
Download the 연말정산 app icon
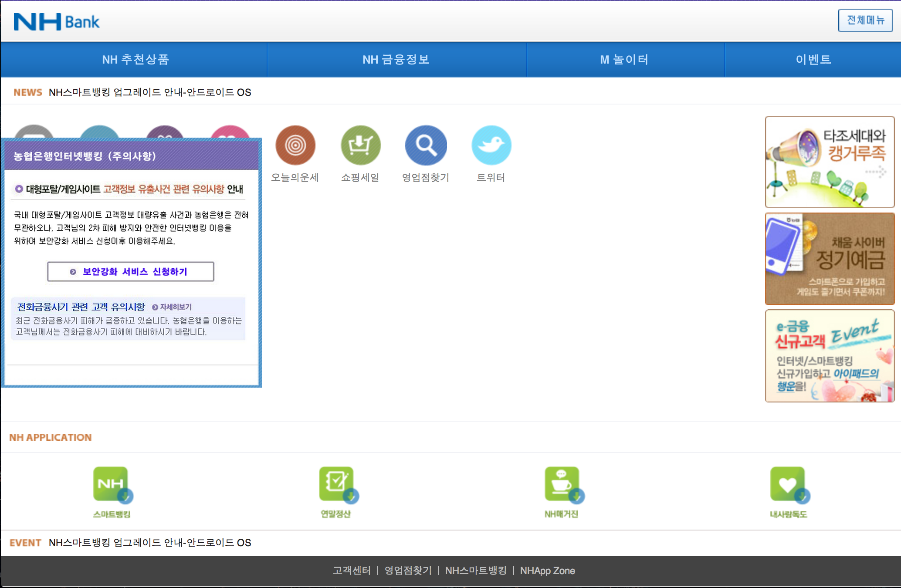(x=338, y=485)
